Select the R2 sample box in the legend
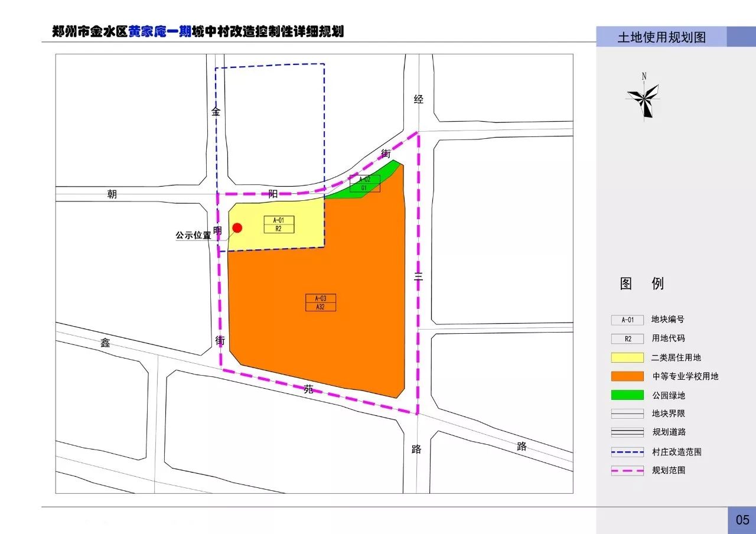Screen dimensions: 756x534 pyautogui.click(x=627, y=339)
